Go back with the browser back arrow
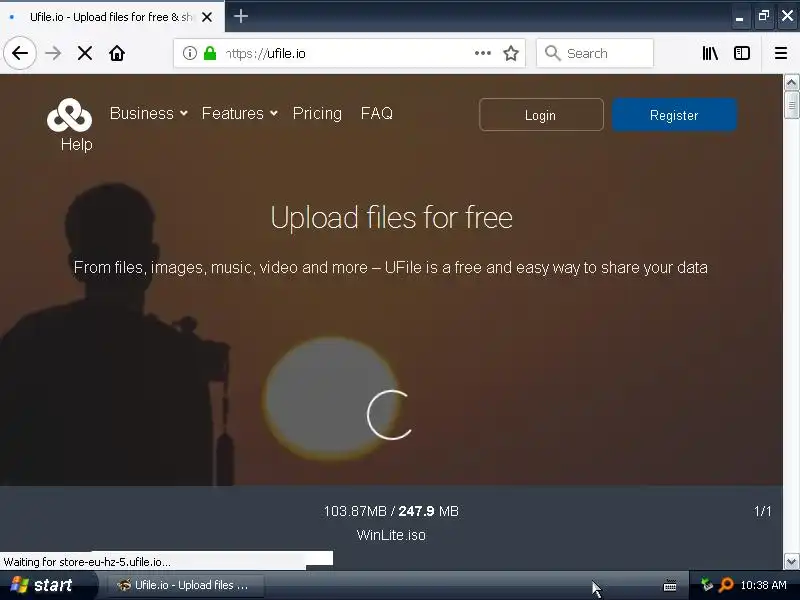This screenshot has width=800, height=600. [20, 53]
